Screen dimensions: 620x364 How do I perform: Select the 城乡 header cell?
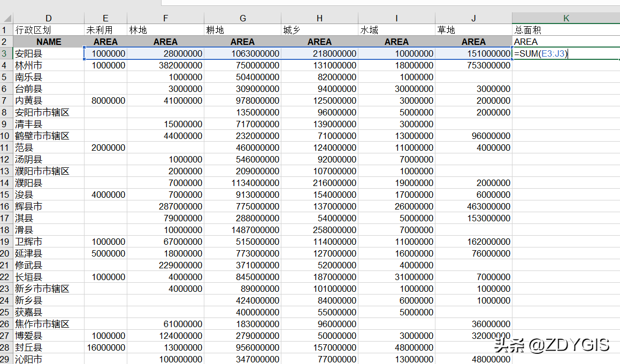pyautogui.click(x=319, y=30)
